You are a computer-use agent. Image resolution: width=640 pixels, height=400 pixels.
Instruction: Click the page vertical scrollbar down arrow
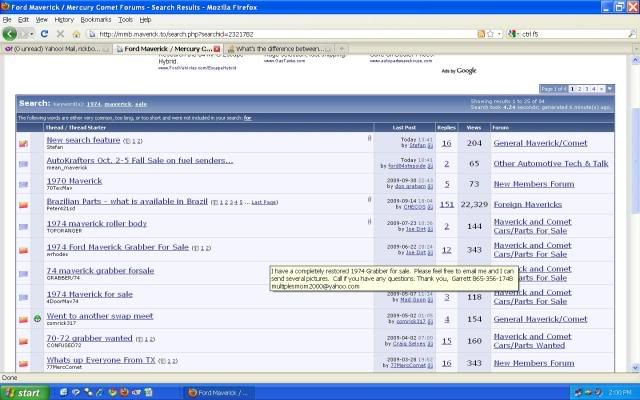pos(636,368)
